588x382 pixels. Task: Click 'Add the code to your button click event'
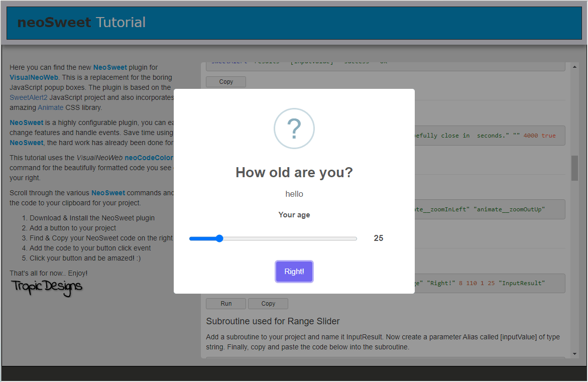click(x=90, y=248)
